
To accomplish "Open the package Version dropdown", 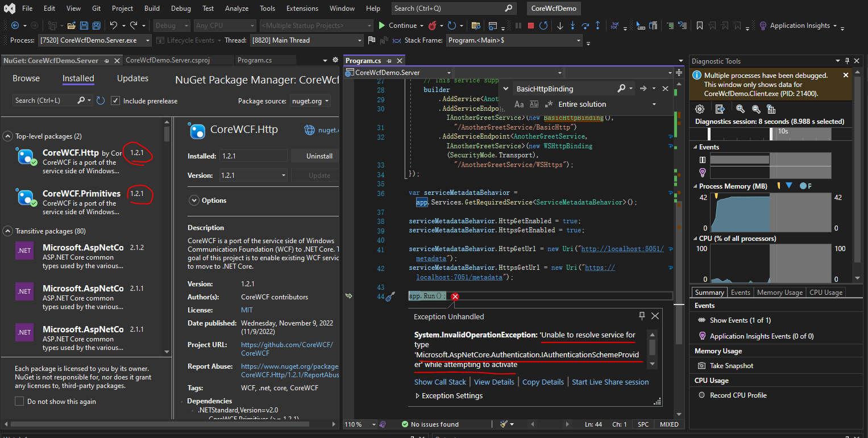I will [x=253, y=176].
